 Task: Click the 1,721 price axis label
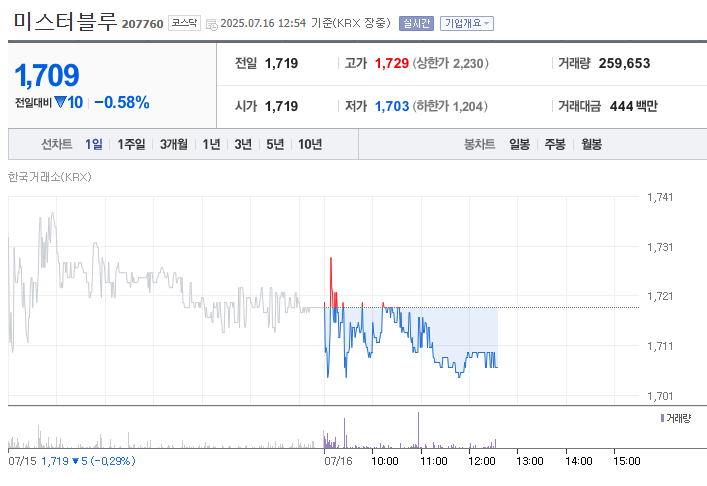[660, 296]
